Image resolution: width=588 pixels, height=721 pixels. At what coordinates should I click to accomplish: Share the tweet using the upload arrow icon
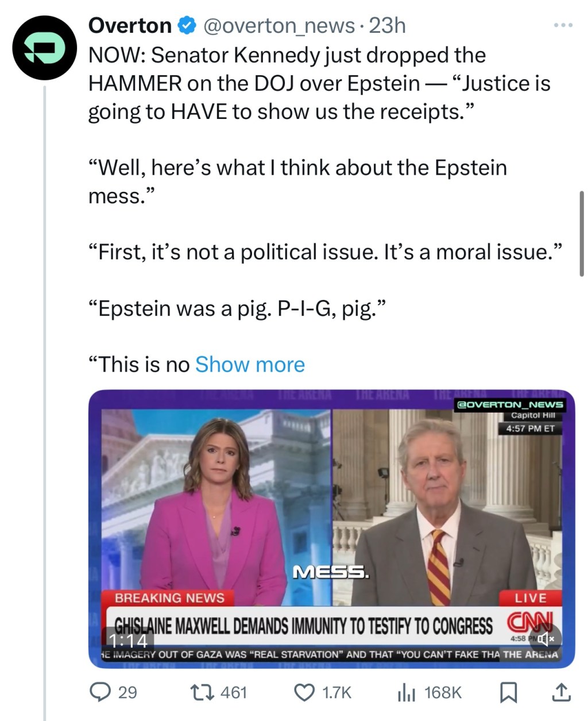click(560, 692)
